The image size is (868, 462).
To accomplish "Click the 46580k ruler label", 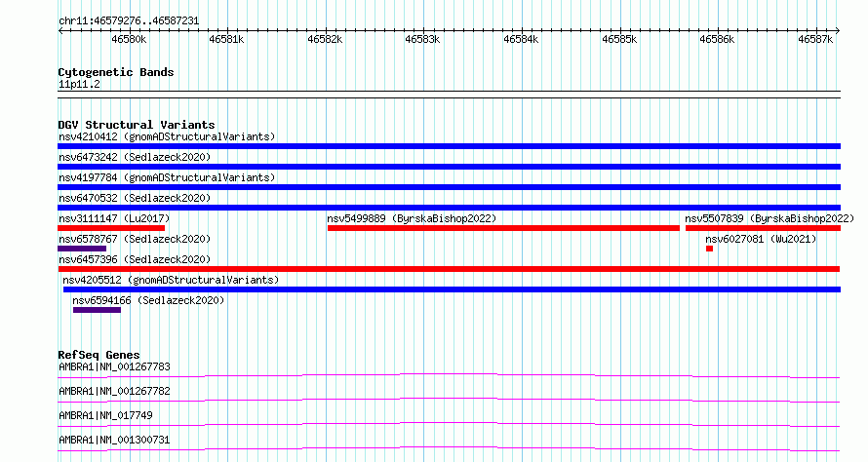I will point(129,39).
